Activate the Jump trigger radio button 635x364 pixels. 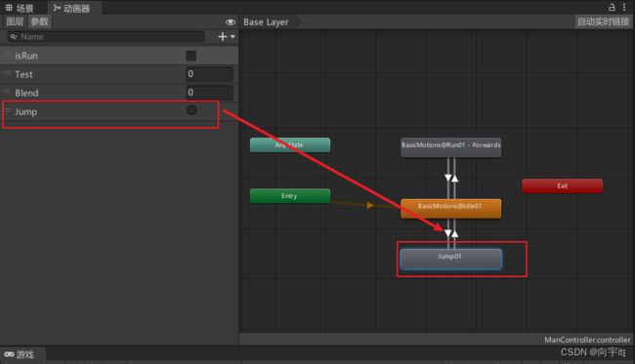(191, 110)
